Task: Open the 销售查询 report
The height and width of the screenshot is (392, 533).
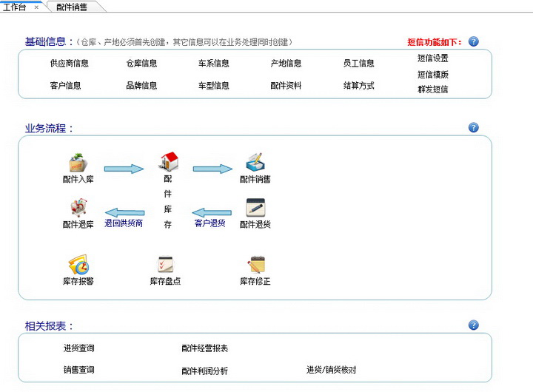Action: (79, 370)
